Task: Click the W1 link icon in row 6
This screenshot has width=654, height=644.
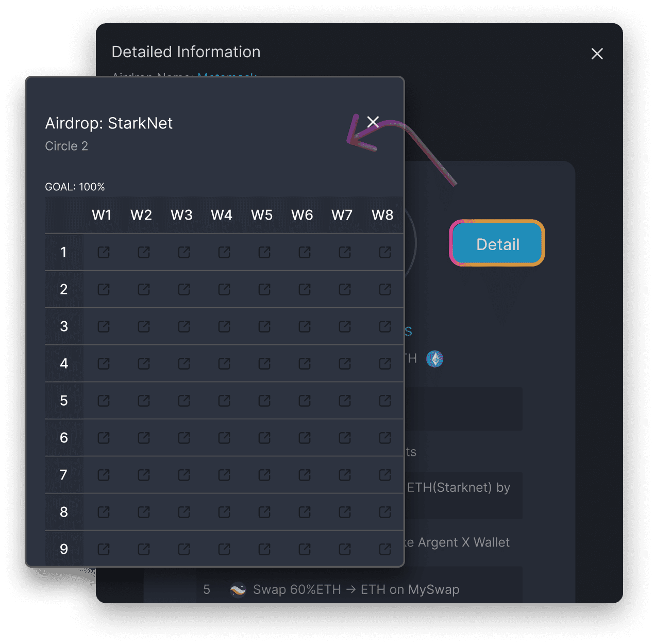Action: pos(104,438)
